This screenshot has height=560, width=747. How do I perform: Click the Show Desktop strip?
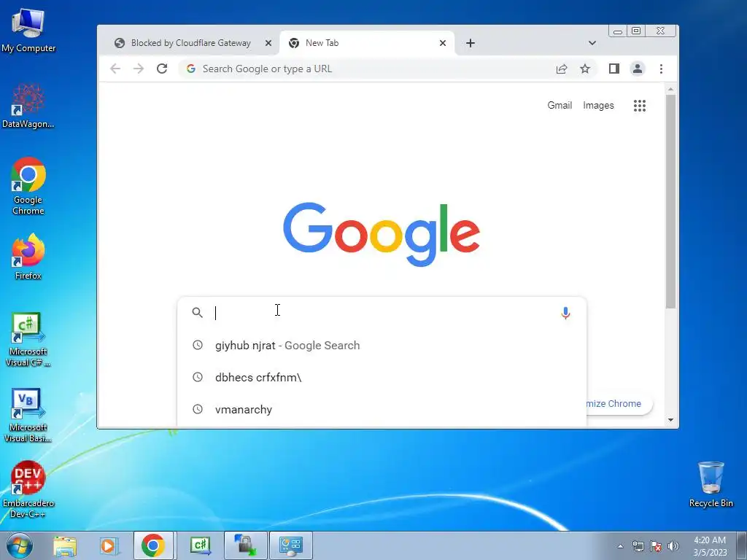[x=741, y=545]
